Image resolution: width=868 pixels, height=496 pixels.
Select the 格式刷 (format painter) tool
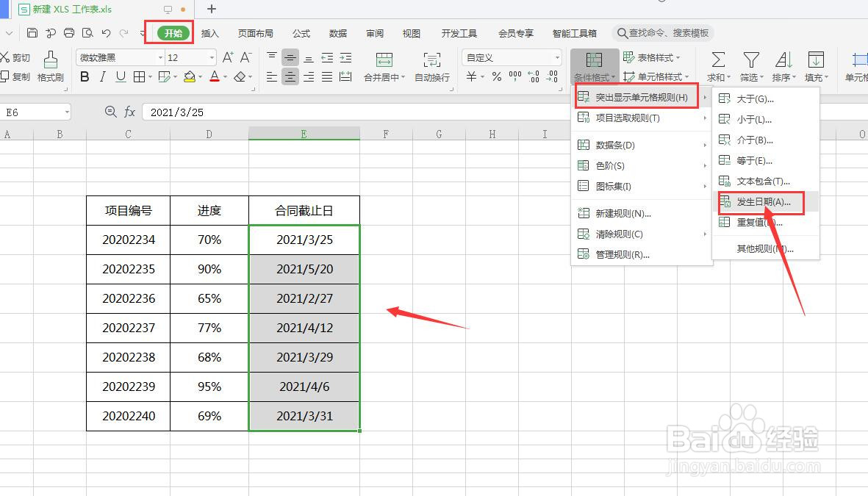coord(51,66)
